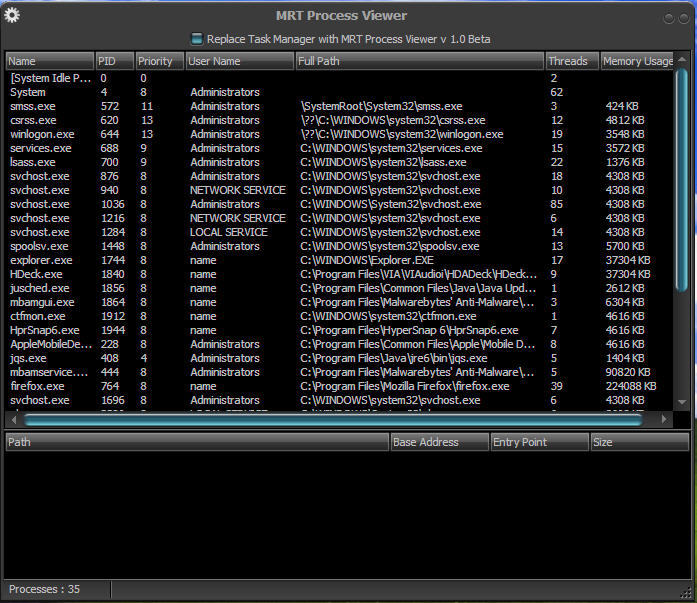Select the jqs.exe process

coord(340,358)
